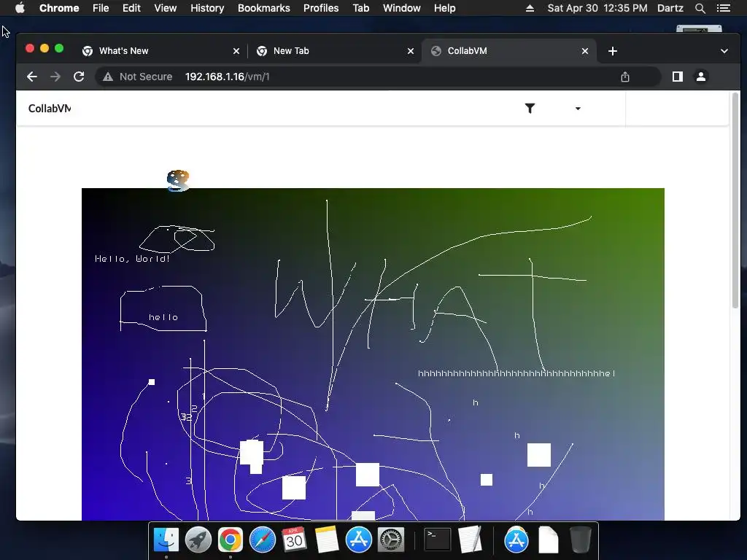Click the Hello, World! text in the VM display
The height and width of the screenshot is (560, 747).
click(x=133, y=259)
